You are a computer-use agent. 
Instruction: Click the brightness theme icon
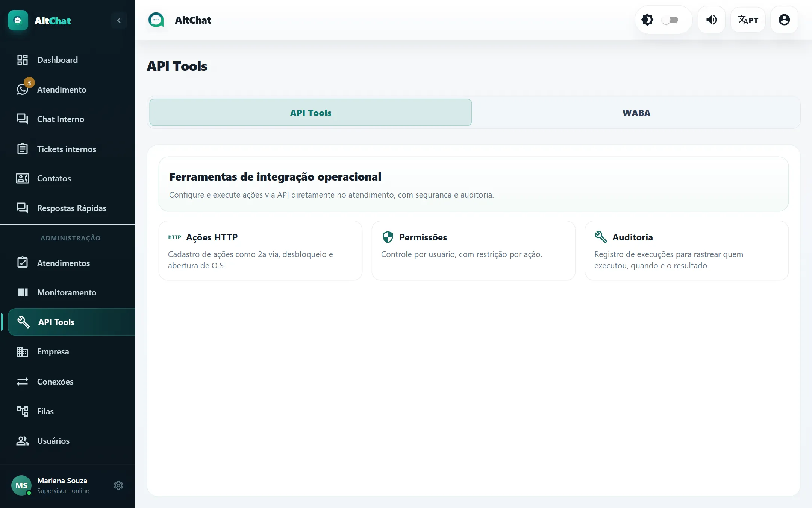coord(647,20)
